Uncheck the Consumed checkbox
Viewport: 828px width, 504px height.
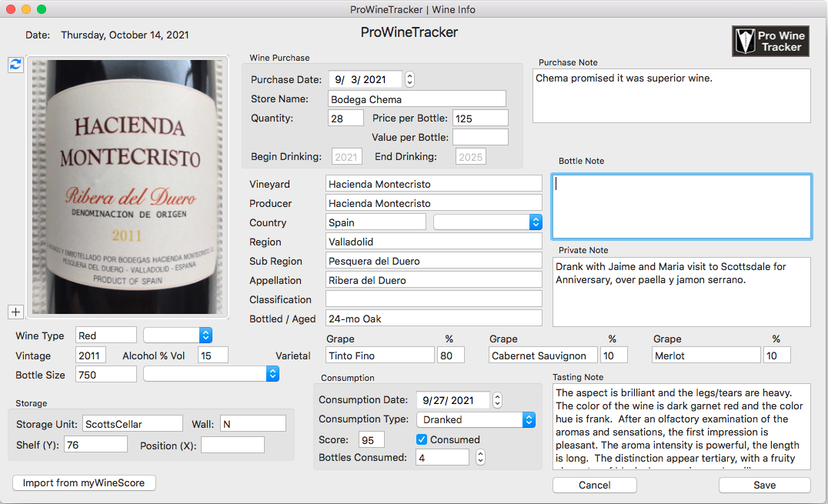point(422,439)
